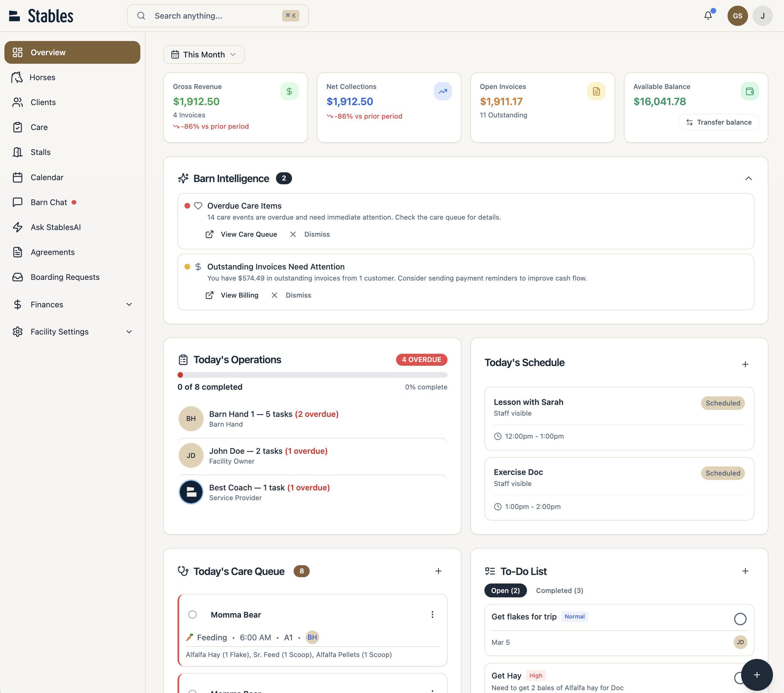Add a new item to Today's Care Queue
784x693 pixels.
point(438,571)
